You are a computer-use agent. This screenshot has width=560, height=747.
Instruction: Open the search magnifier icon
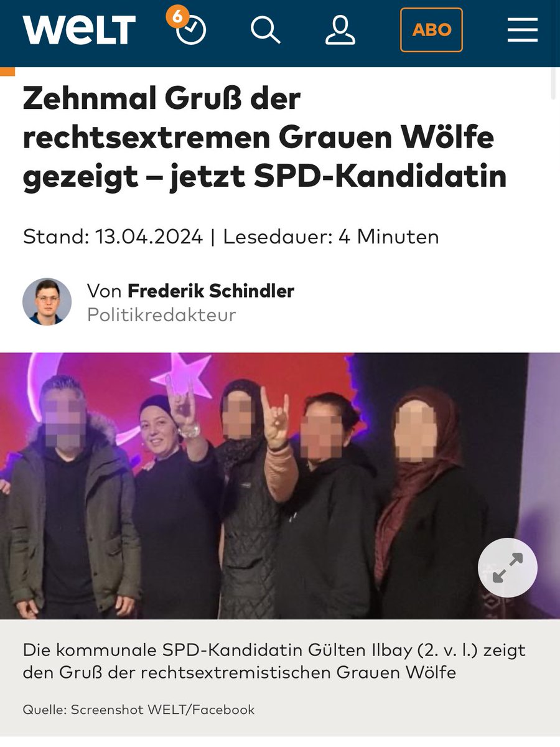pos(266,30)
